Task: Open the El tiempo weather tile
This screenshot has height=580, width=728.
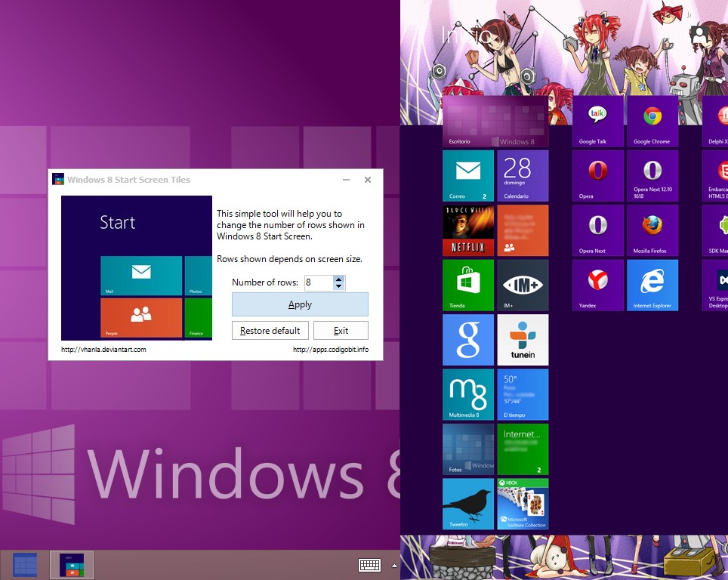Action: [523, 395]
